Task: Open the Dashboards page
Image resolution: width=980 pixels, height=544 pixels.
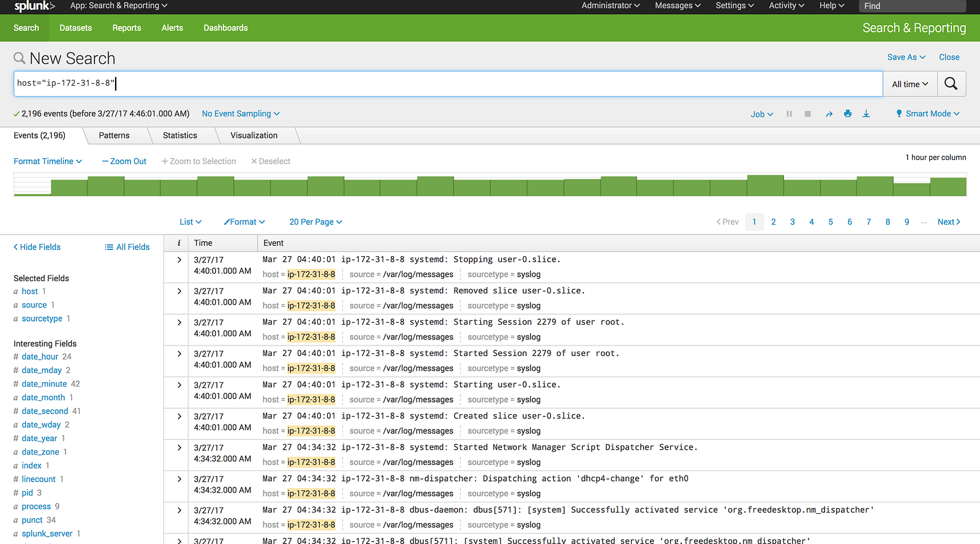Action: [x=226, y=28]
